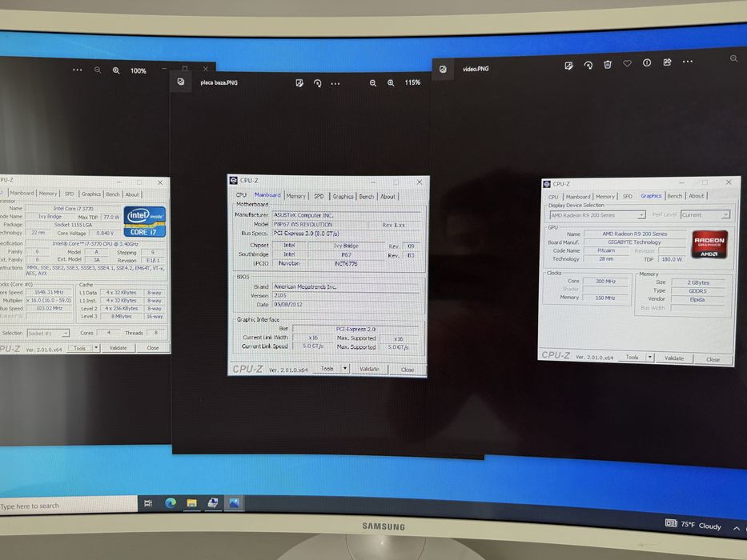Click the 'Socket 1155 LGA' package value
This screenshot has width=747, height=560.
pyautogui.click(x=73, y=225)
